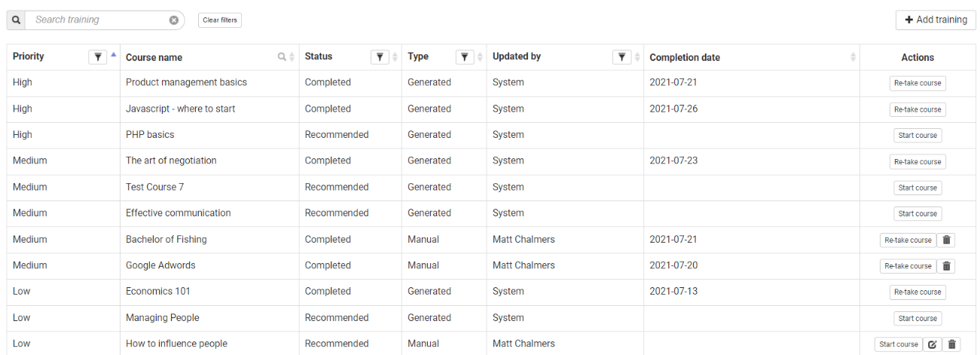
Task: Edit the How to influence people training
Action: tap(932, 344)
